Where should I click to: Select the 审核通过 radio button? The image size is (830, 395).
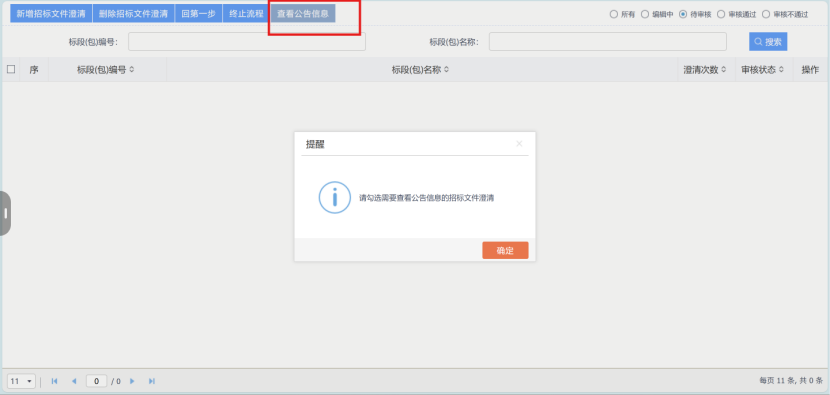(x=721, y=14)
